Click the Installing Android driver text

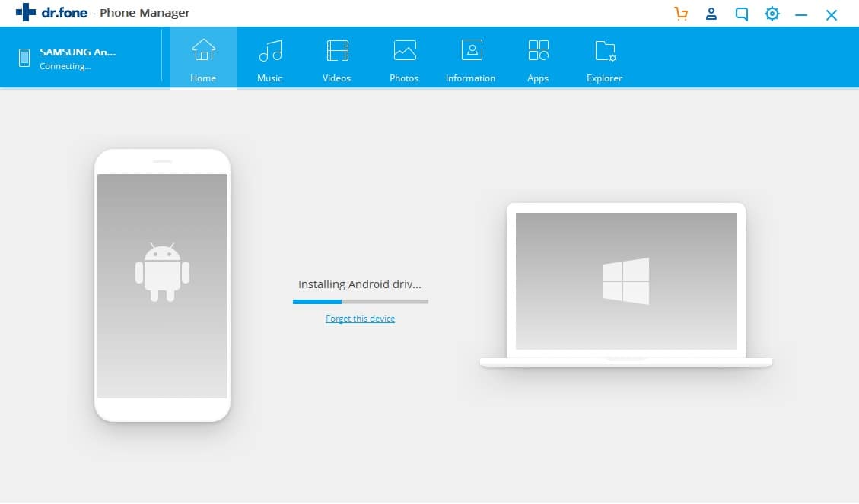[x=359, y=284]
